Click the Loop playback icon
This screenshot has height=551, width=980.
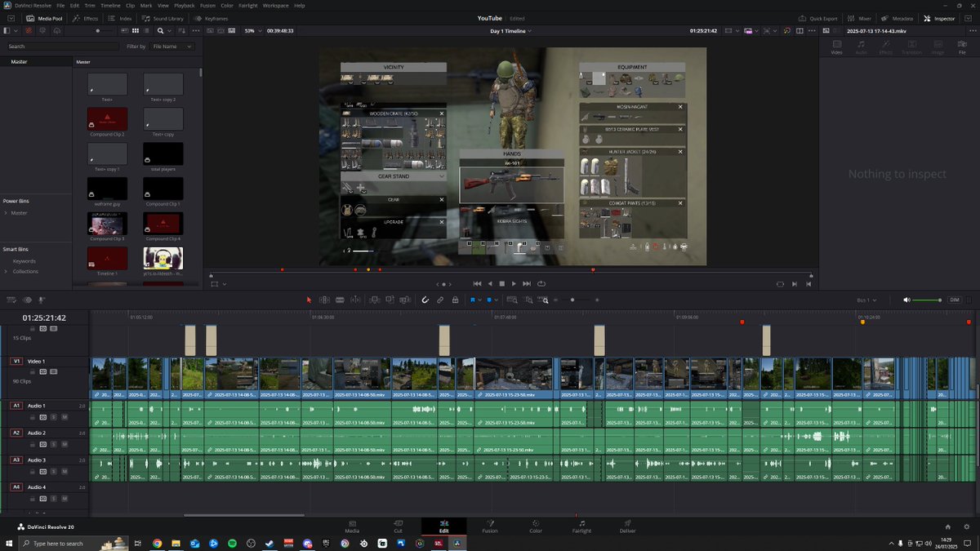(541, 283)
